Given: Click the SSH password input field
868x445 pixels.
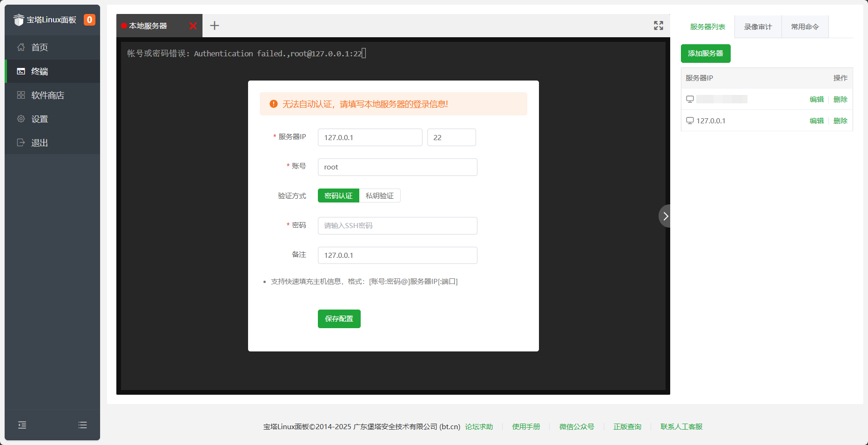Looking at the screenshot, I should (x=397, y=226).
